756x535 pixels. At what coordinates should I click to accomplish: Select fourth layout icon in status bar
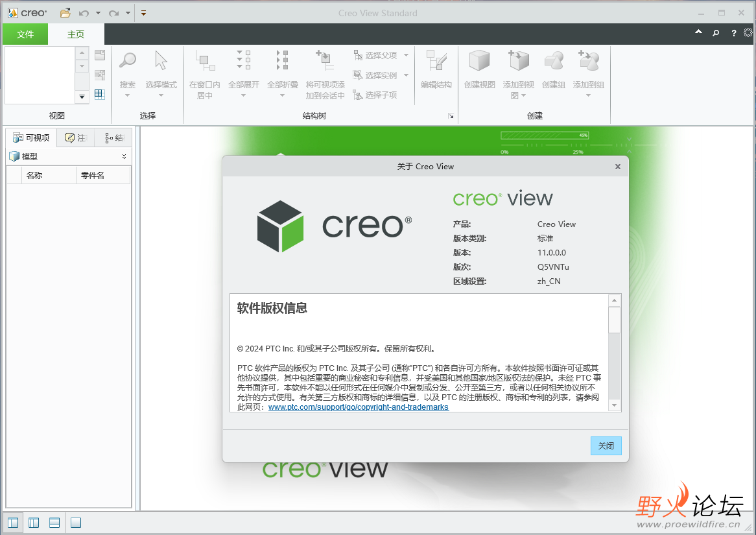76,523
